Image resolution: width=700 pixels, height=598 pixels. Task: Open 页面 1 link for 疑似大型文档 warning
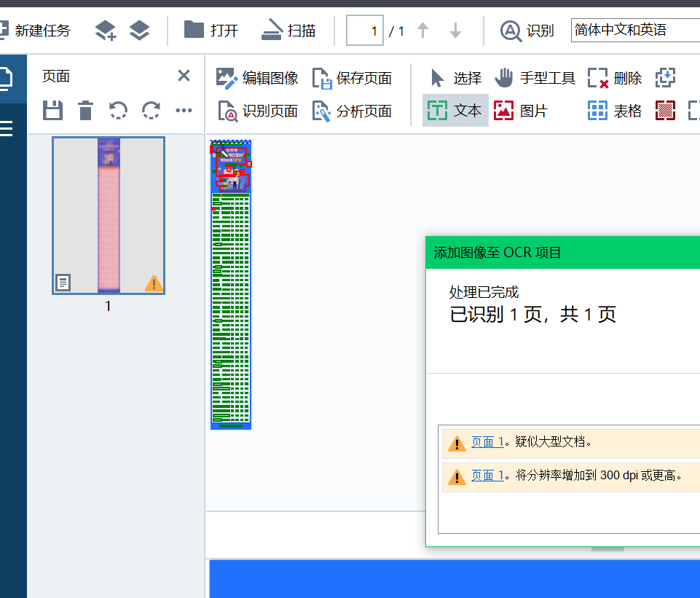pyautogui.click(x=487, y=442)
